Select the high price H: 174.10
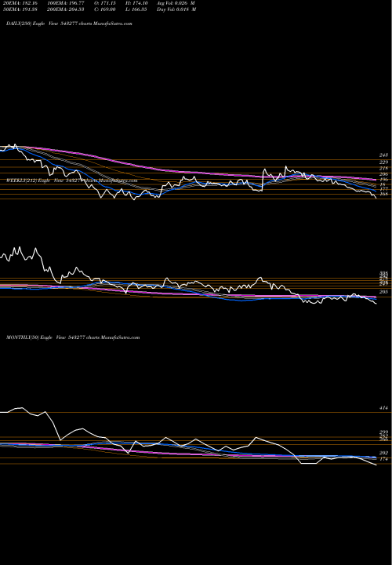This screenshot has width=392, height=565. [138, 3]
